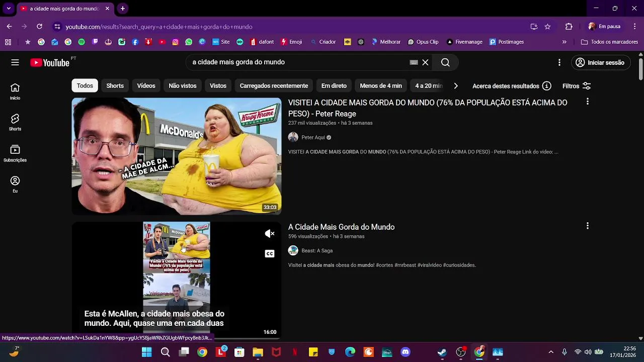Viewport: 644px width, 362px height.
Task: Open the on-screen keyboard in search box
Action: pos(414,62)
